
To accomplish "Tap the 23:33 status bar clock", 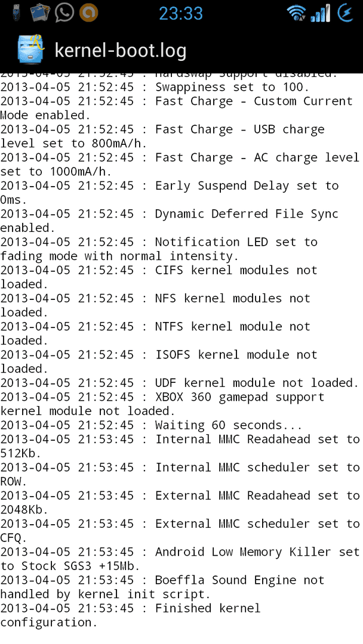I will (181, 14).
